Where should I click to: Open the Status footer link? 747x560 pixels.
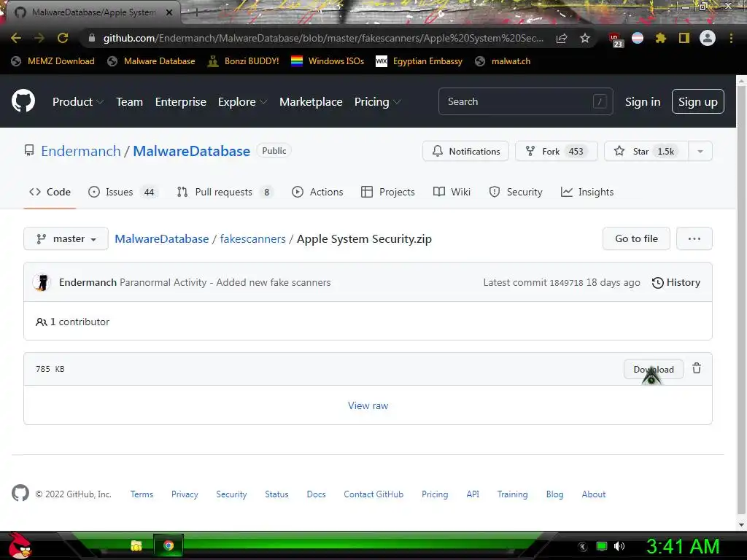276,494
